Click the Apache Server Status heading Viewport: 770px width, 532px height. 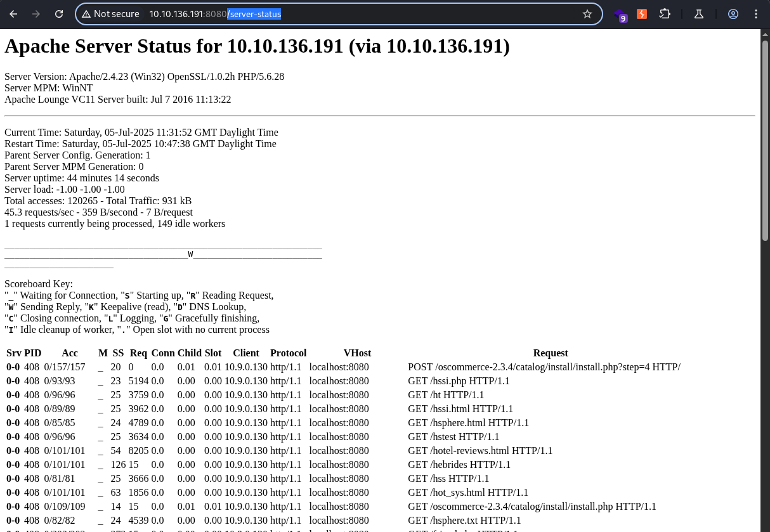tap(257, 46)
